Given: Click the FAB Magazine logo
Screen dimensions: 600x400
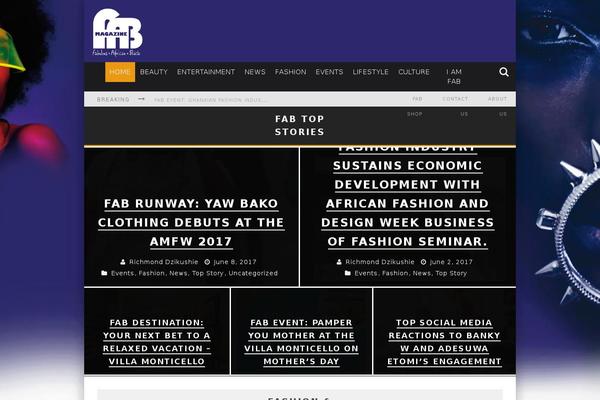Looking at the screenshot, I should point(117,32).
